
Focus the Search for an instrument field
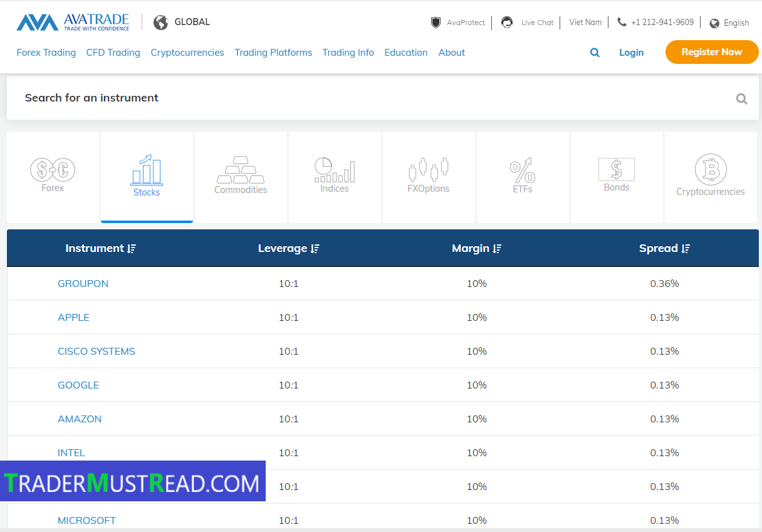[382, 98]
